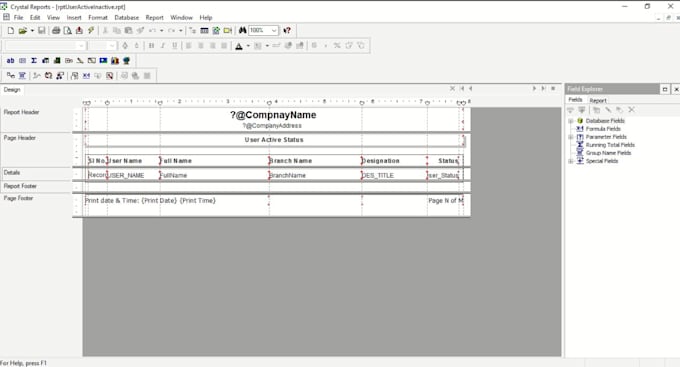Toggle left text alignment
The width and height of the screenshot is (680, 367).
click(189, 46)
